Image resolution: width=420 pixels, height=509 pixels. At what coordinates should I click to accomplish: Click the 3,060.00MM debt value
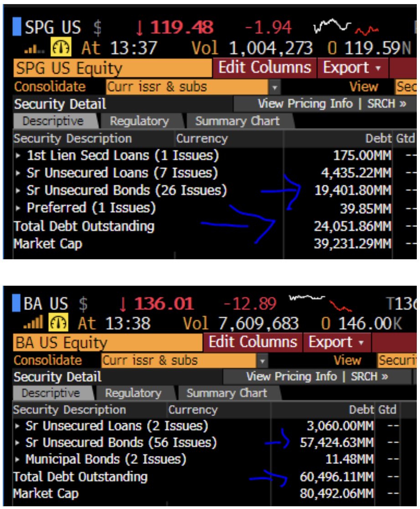[340, 426]
